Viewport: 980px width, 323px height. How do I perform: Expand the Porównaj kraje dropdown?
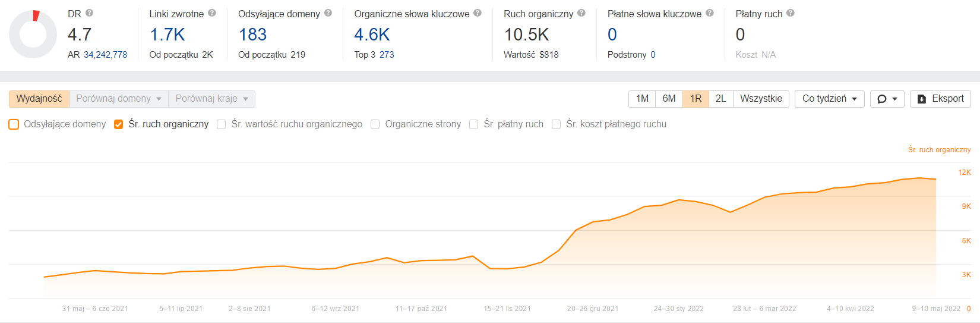click(212, 99)
